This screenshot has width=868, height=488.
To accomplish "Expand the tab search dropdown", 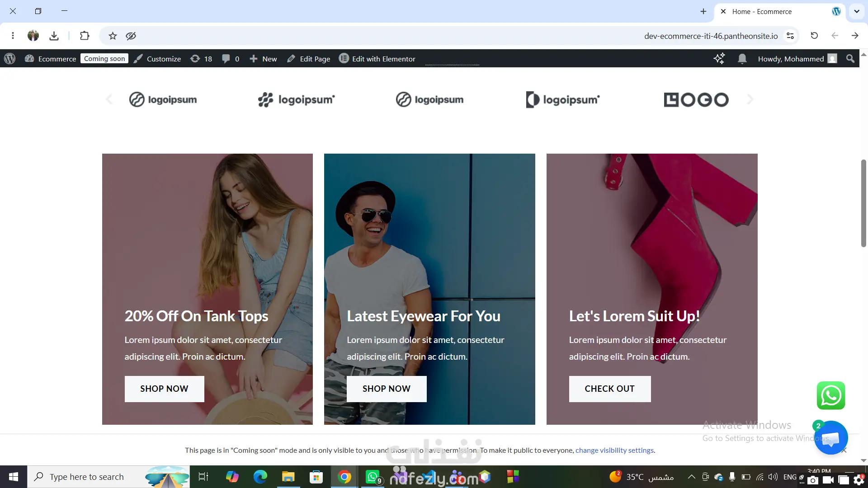I will pos(857,11).
